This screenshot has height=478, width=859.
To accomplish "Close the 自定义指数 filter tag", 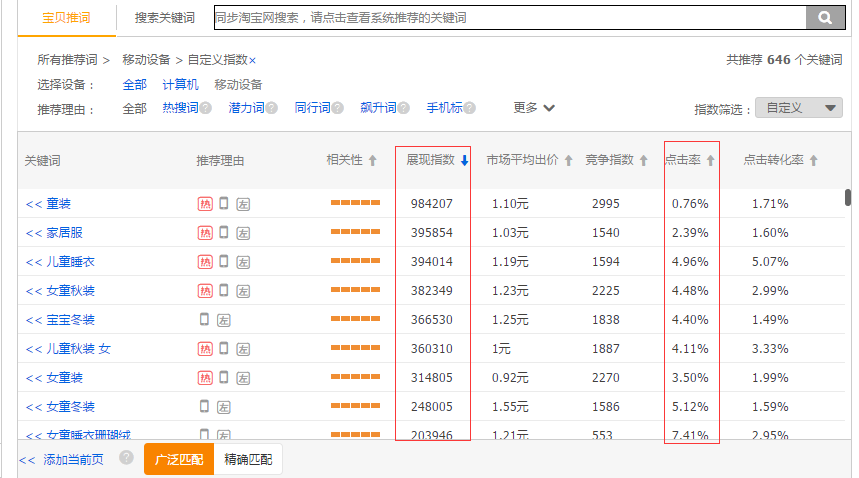I will [x=252, y=61].
